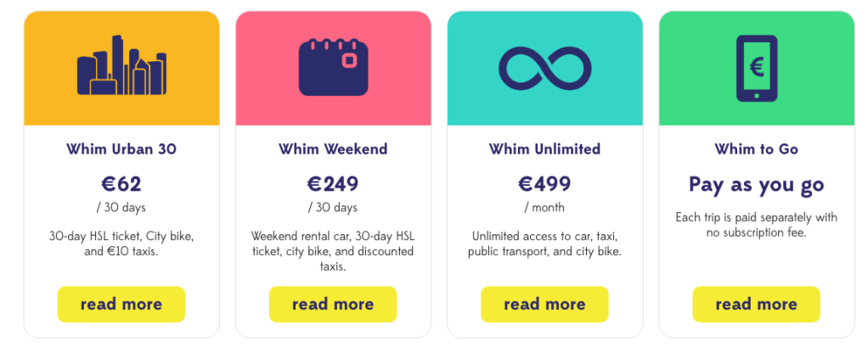868x352 pixels.
Task: Click the Unlimited access to car description
Action: [544, 243]
